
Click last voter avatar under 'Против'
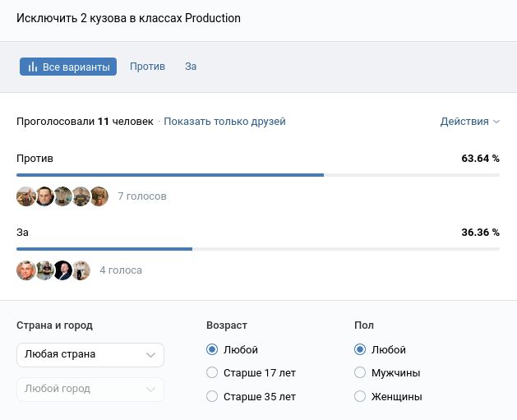click(99, 196)
